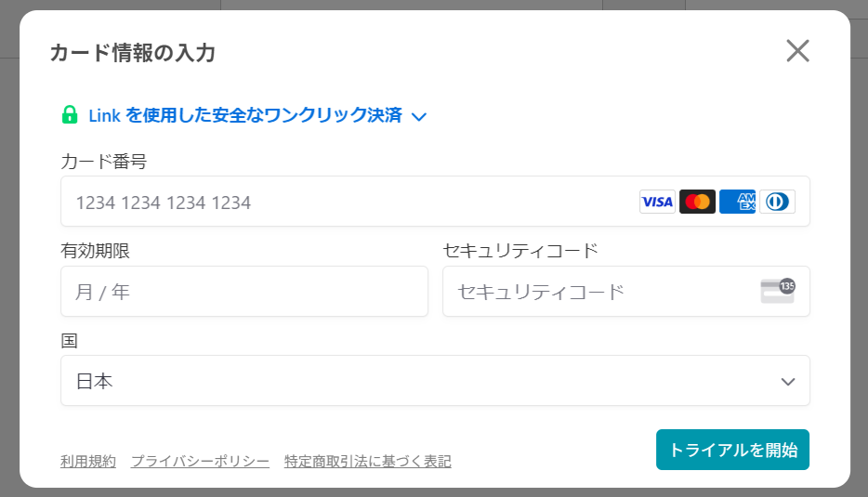868x497 pixels.
Task: Open the 特定商取引法に基づく表記 link
Action: (x=368, y=461)
